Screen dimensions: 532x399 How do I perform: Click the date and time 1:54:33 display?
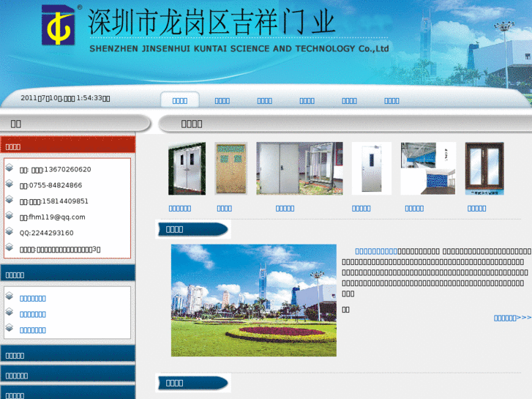(65, 98)
